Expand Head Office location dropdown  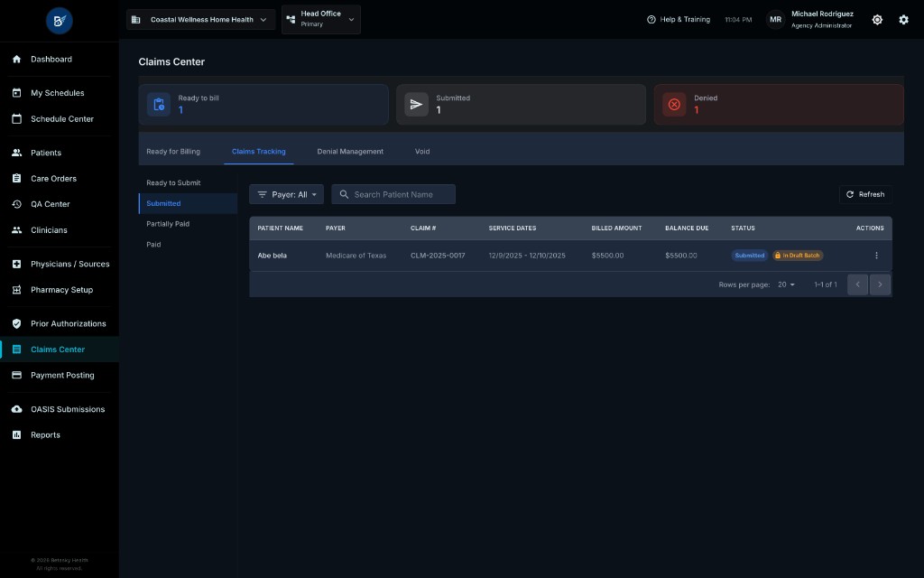coord(321,20)
